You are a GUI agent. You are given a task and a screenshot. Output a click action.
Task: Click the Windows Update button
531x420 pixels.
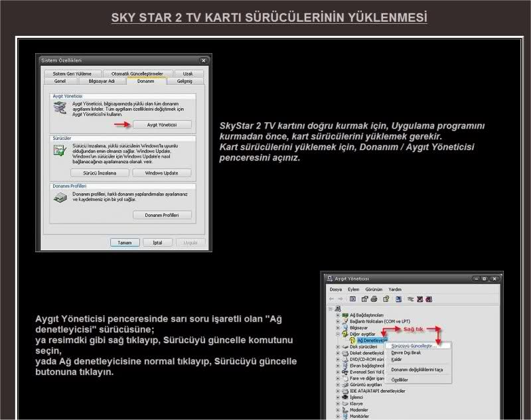pos(161,173)
